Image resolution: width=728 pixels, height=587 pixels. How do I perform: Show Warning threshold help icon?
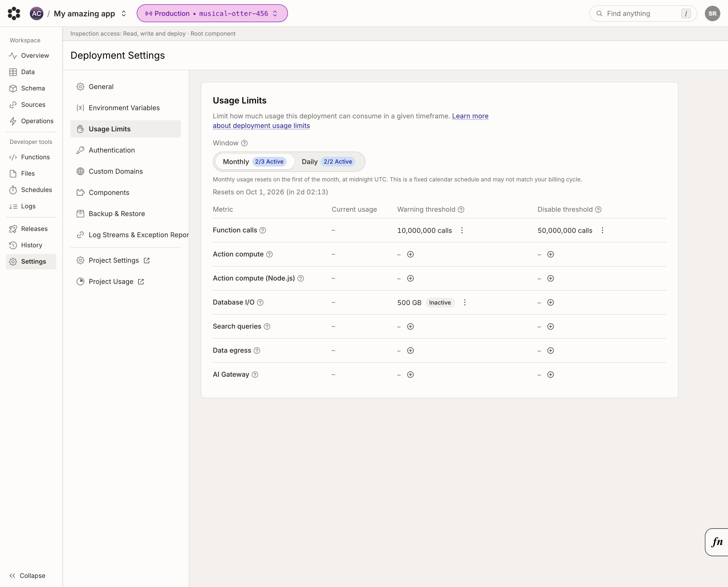click(461, 209)
